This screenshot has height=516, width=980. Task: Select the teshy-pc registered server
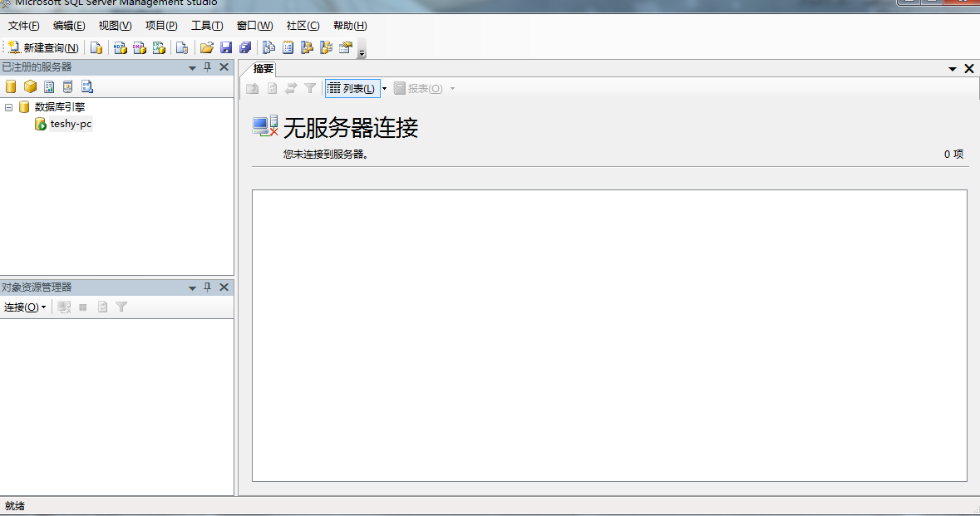pyautogui.click(x=71, y=124)
